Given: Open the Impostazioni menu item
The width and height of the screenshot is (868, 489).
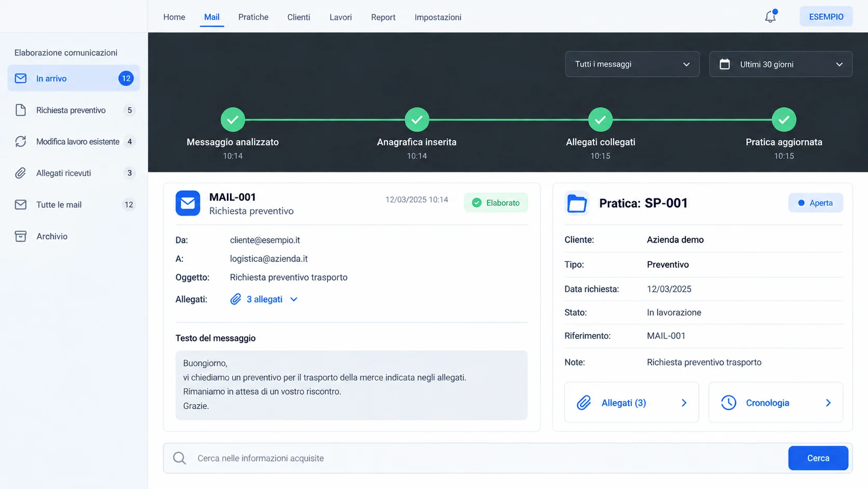Looking at the screenshot, I should pyautogui.click(x=438, y=17).
